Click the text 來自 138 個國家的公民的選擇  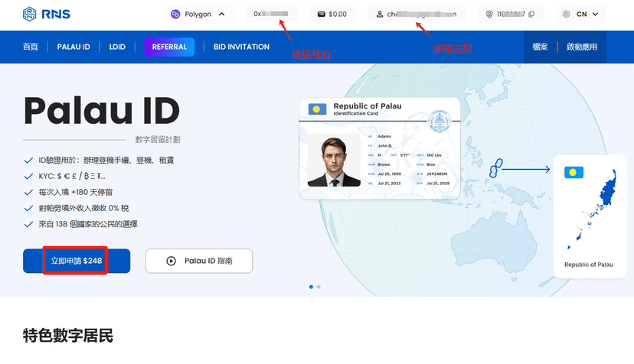[88, 224]
